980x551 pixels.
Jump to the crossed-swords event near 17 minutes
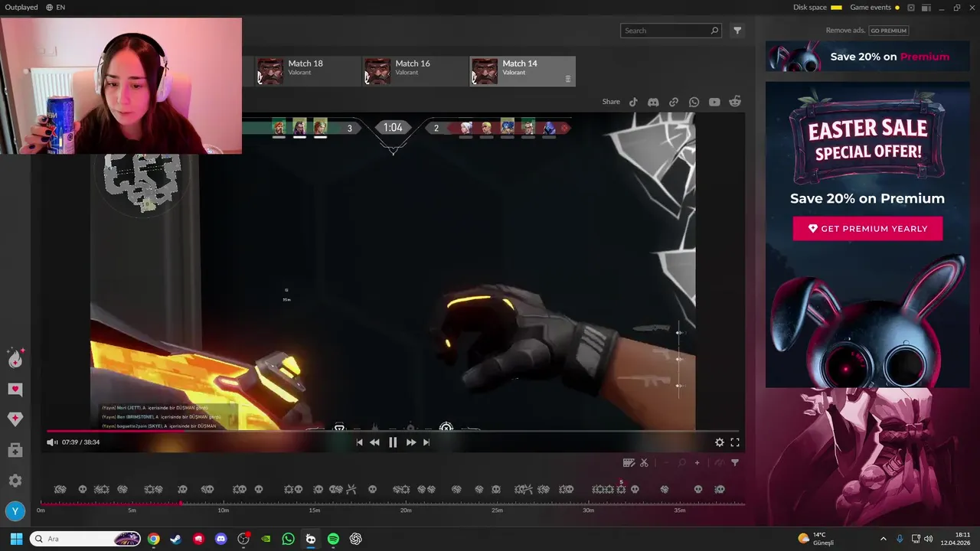pos(351,489)
